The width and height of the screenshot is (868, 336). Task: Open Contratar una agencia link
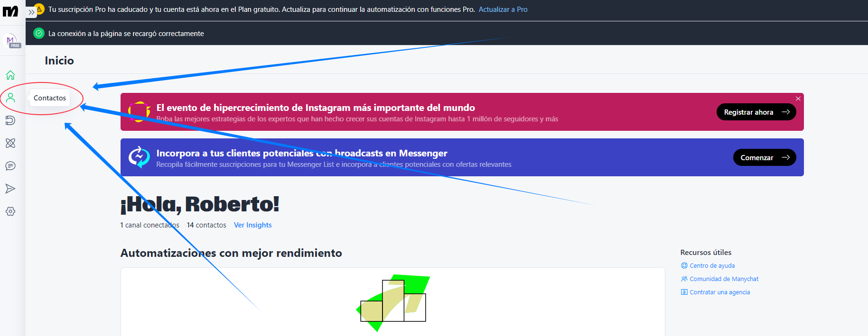tap(720, 292)
